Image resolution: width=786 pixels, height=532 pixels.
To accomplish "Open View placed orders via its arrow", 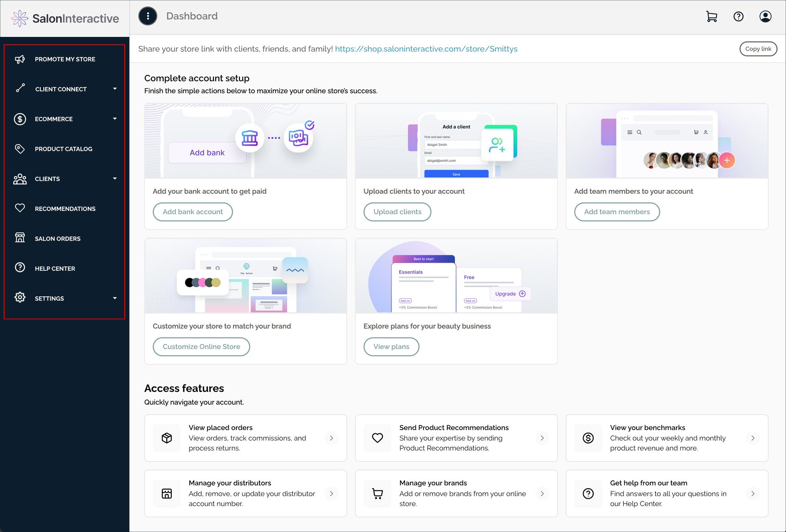I will coord(331,438).
